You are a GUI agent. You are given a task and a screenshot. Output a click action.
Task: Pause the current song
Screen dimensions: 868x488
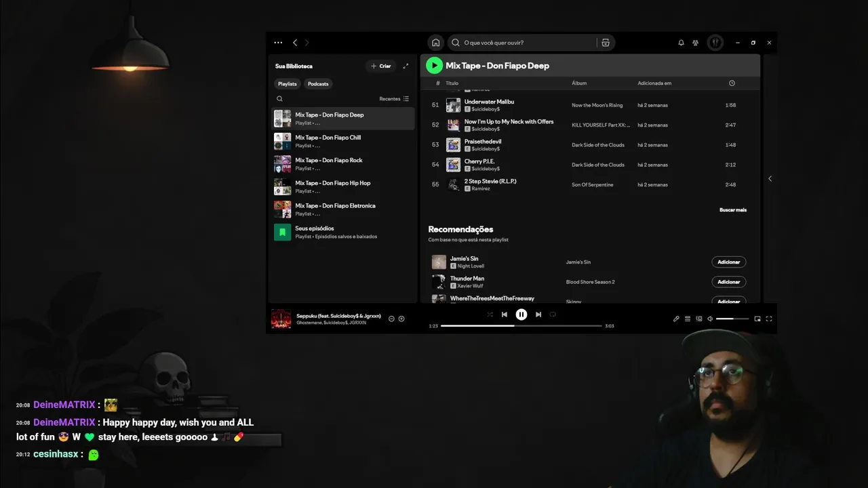click(521, 314)
